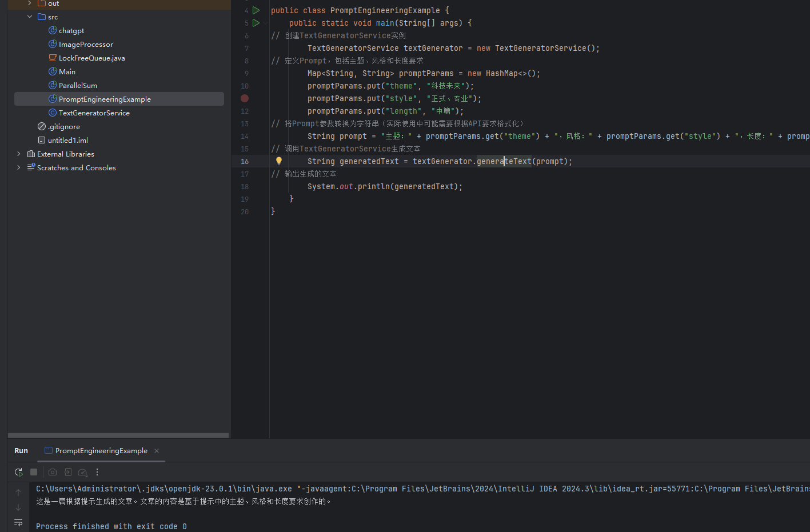Screen dimensions: 810x532
Task: Click the project tree horizontal scrollbar
Action: [118, 435]
